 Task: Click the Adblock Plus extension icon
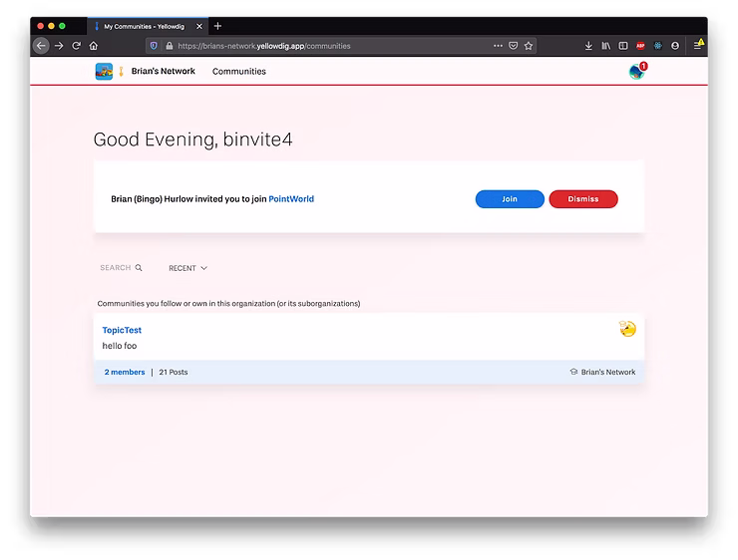[x=640, y=46]
